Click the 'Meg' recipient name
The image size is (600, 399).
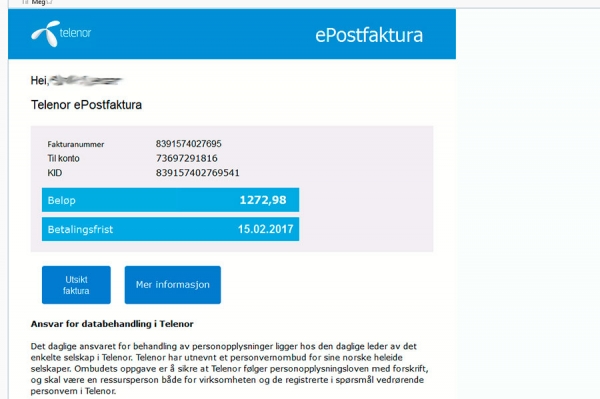(38, 2)
